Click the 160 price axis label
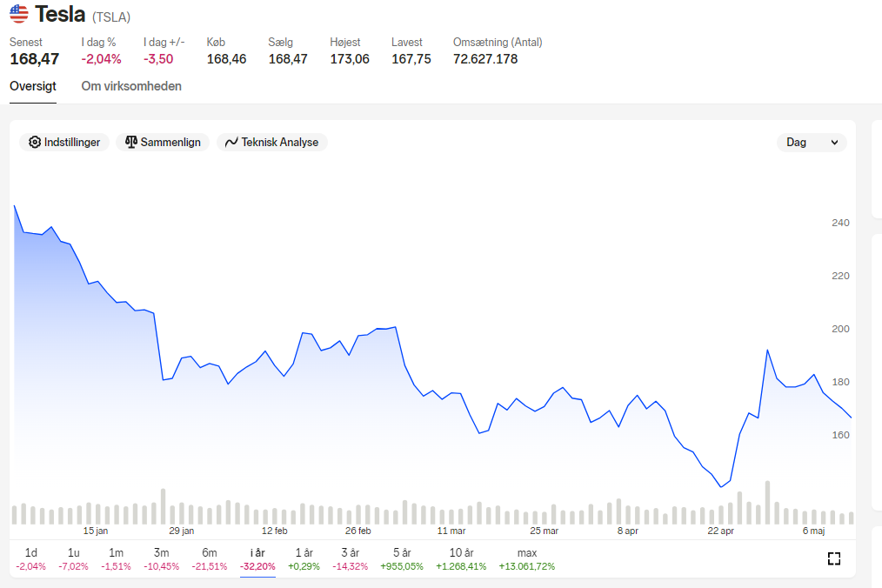The width and height of the screenshot is (882, 588). pyautogui.click(x=840, y=435)
